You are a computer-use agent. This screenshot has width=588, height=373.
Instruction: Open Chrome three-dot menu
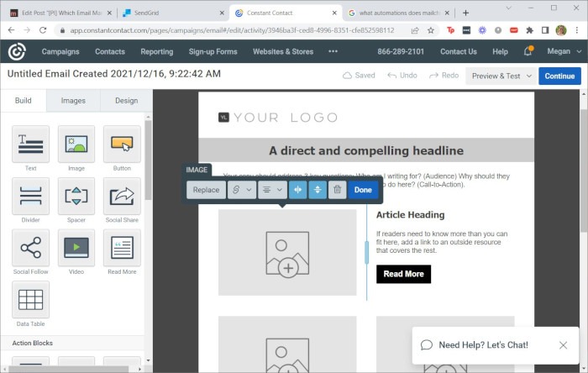point(577,30)
